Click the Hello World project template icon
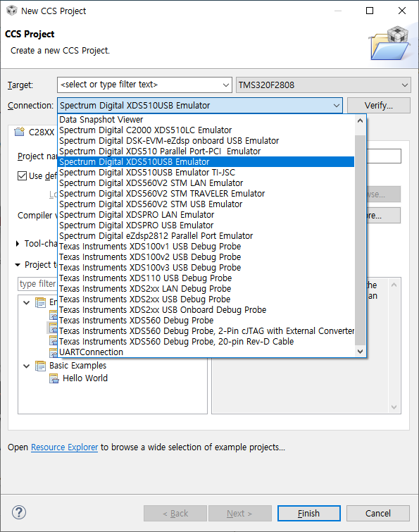The image size is (419, 532). pos(54,378)
